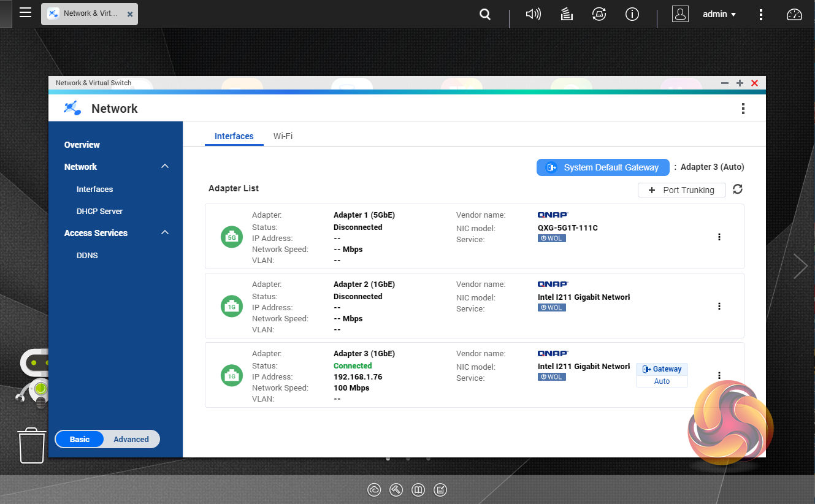Click the Port Trunking button
The image size is (815, 504).
point(681,190)
